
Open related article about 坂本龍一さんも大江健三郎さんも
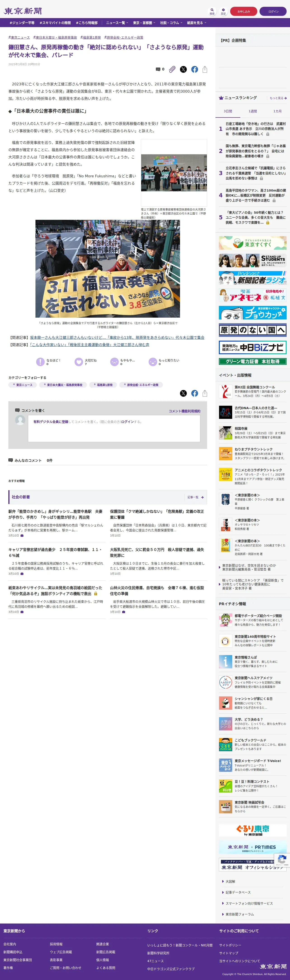117,338
